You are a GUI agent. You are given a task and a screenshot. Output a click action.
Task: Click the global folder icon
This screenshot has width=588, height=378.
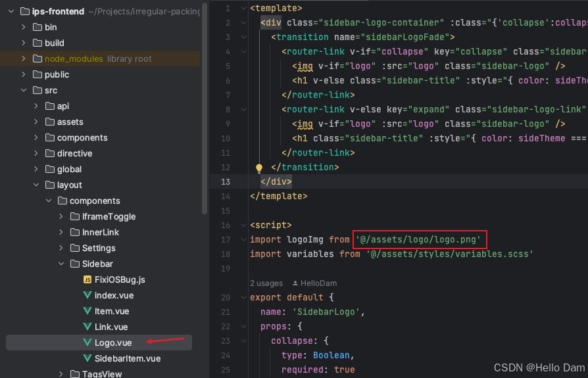click(50, 169)
